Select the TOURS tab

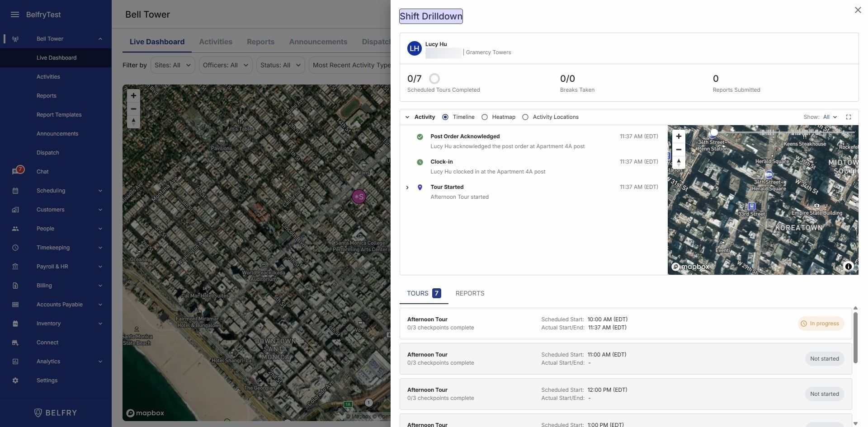pos(424,293)
